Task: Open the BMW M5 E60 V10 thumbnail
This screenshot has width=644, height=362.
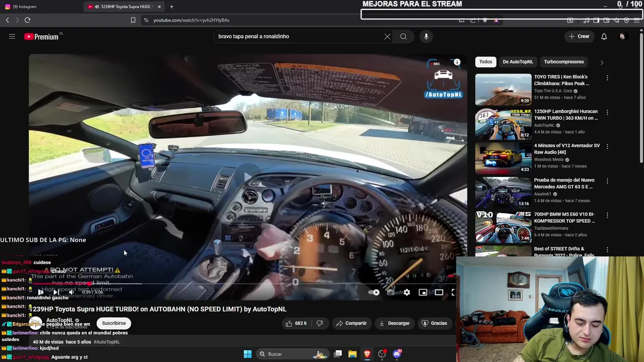Action: tap(503, 227)
